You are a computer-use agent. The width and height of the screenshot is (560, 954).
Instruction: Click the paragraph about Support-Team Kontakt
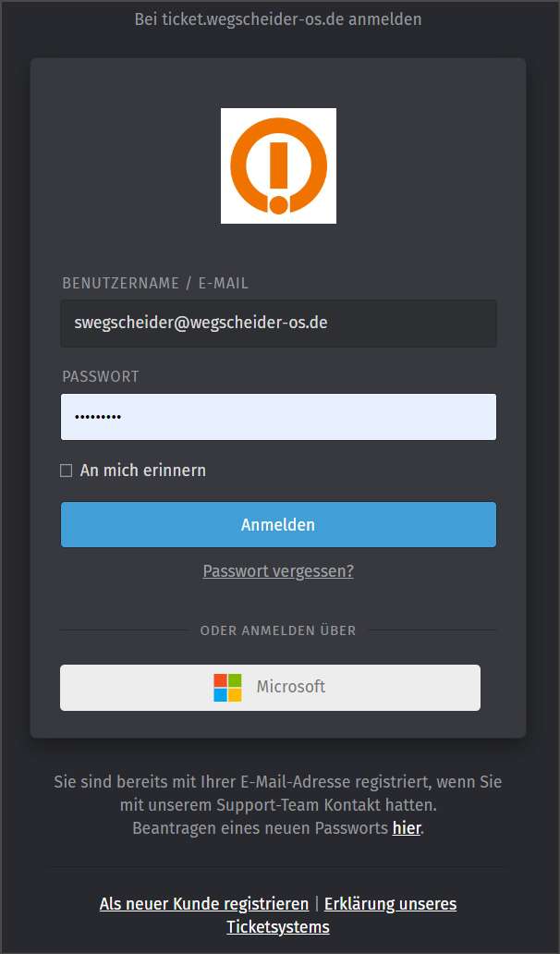pos(278,805)
